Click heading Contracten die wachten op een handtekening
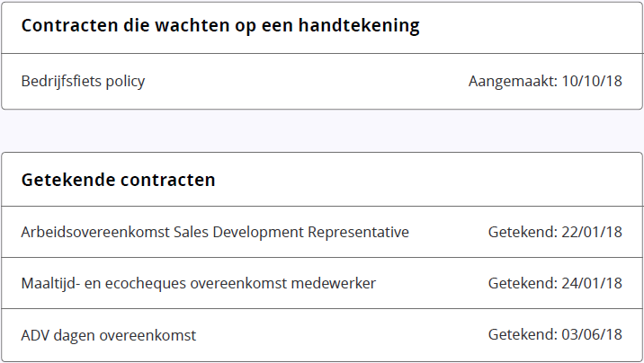The height and width of the screenshot is (363, 644). point(220,25)
